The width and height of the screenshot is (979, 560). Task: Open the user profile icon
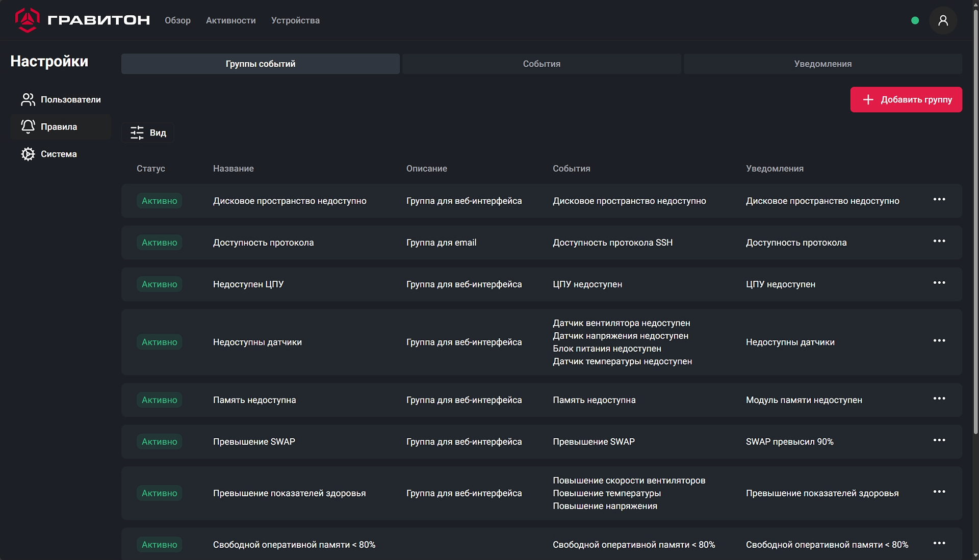pos(943,20)
